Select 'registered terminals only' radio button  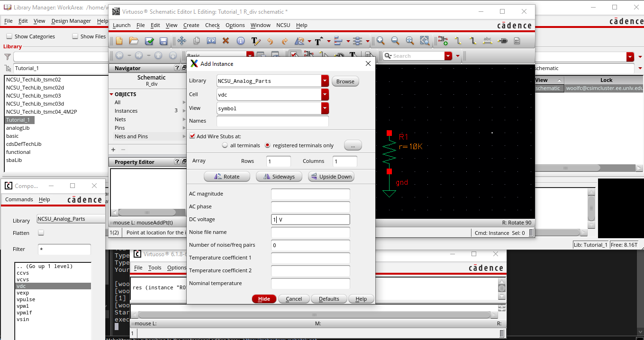[x=268, y=145]
